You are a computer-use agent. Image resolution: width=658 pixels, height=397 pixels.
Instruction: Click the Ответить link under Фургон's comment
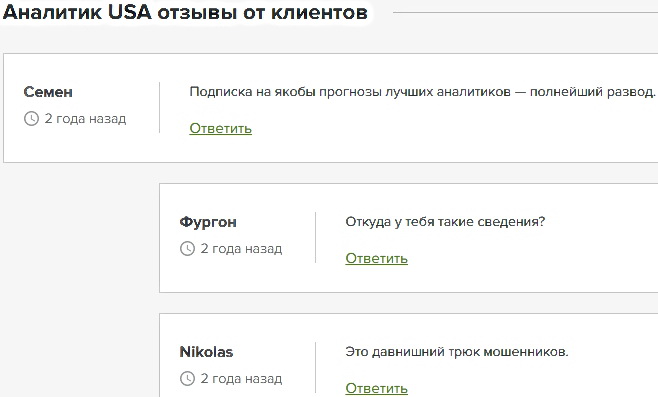point(376,258)
